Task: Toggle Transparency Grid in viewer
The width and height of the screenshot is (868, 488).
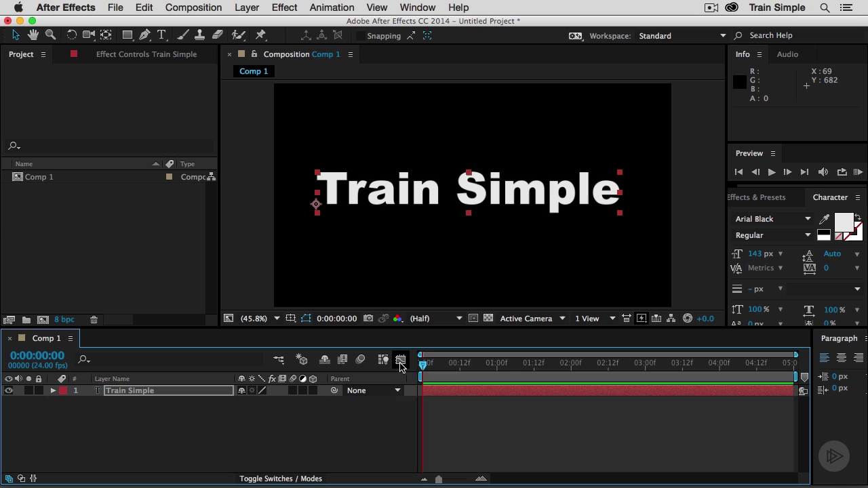Action: click(x=488, y=319)
